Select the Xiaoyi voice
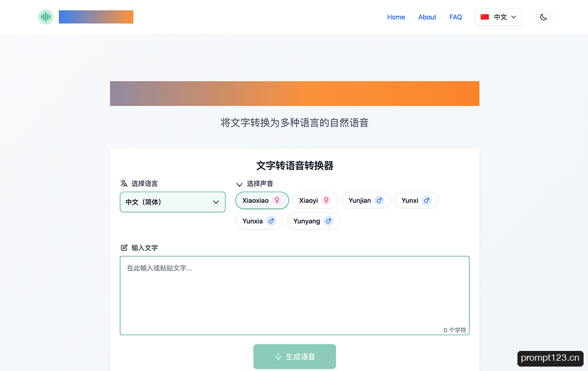The height and width of the screenshot is (371, 588). pos(315,200)
